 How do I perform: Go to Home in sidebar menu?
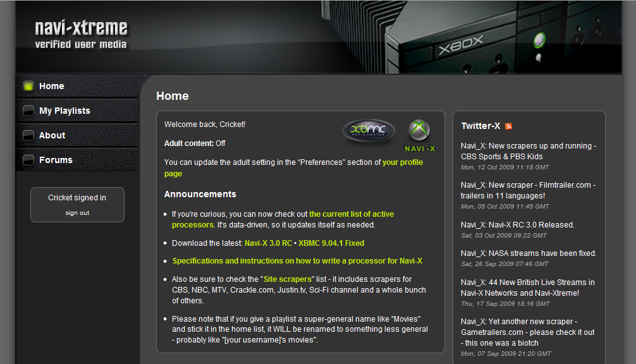pos(51,86)
